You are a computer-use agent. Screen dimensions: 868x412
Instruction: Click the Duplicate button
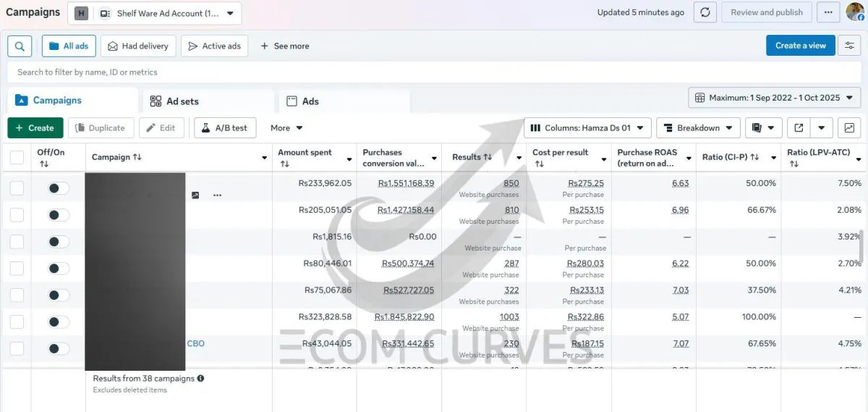[101, 128]
